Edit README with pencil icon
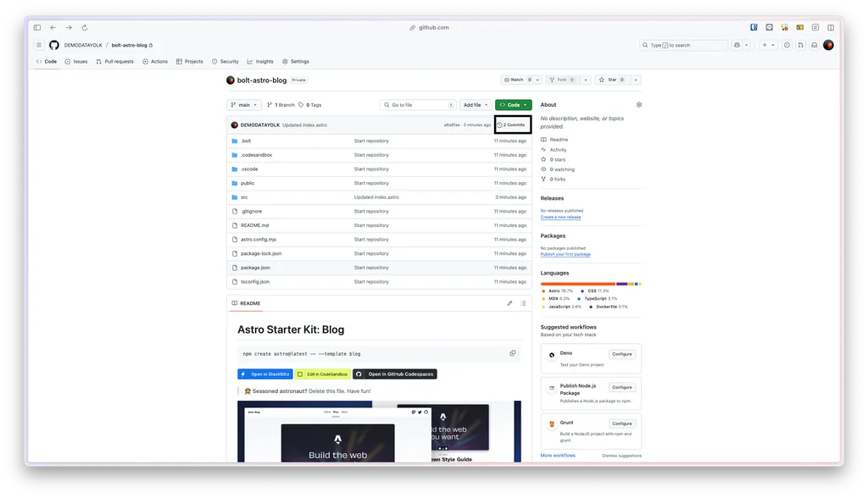The height and width of the screenshot is (498, 868). click(x=509, y=303)
